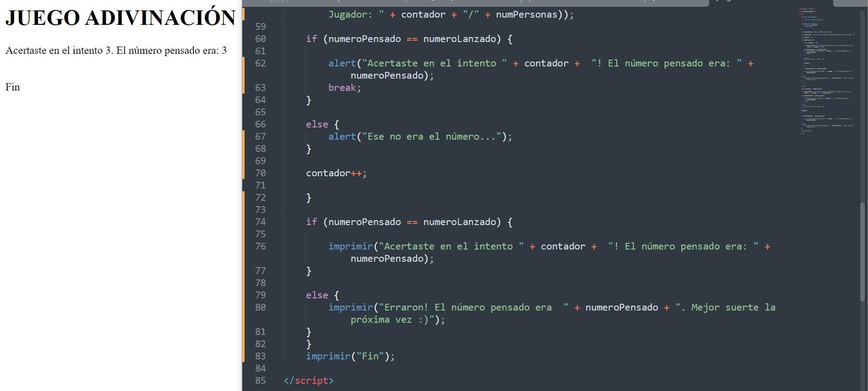Viewport: 868px width, 391px height.
Task: Click the imprimir("Fin") call
Action: tap(350, 356)
